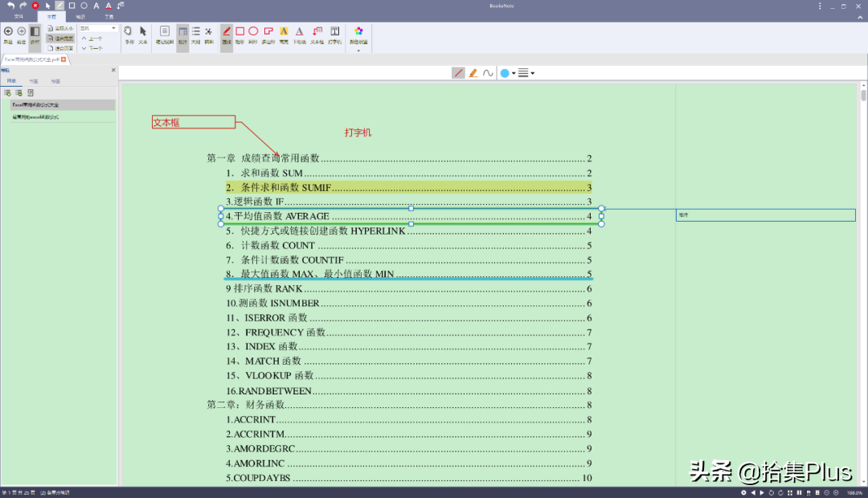Screen dimensions: 868x498
Task: Switch to the 主页 ribbon tab
Action: [51, 17]
